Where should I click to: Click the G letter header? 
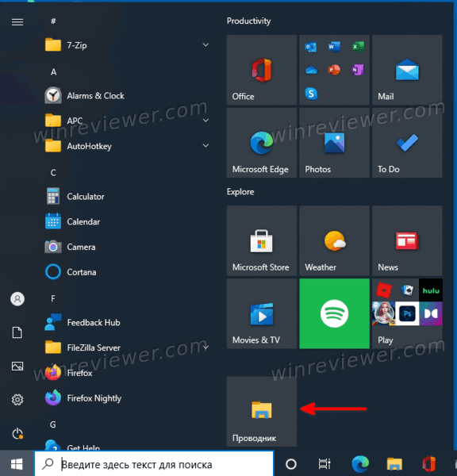(53, 424)
